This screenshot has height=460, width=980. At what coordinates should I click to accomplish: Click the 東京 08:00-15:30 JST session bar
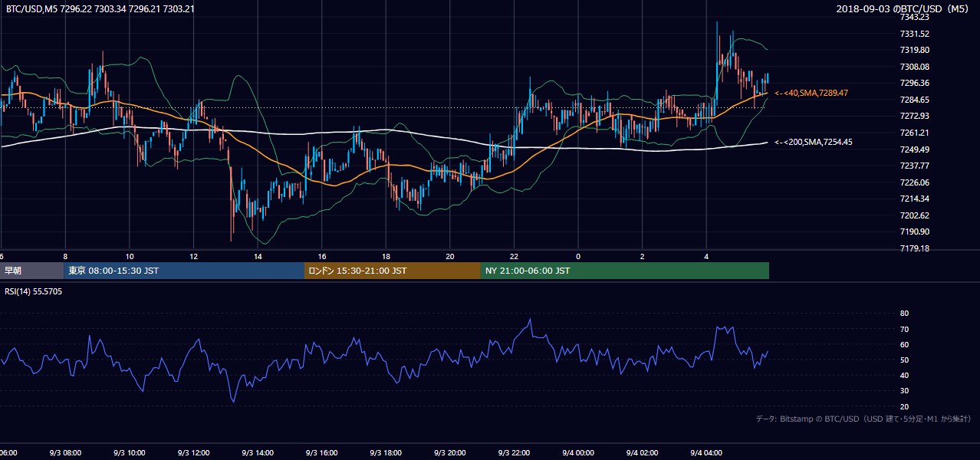coord(184,271)
